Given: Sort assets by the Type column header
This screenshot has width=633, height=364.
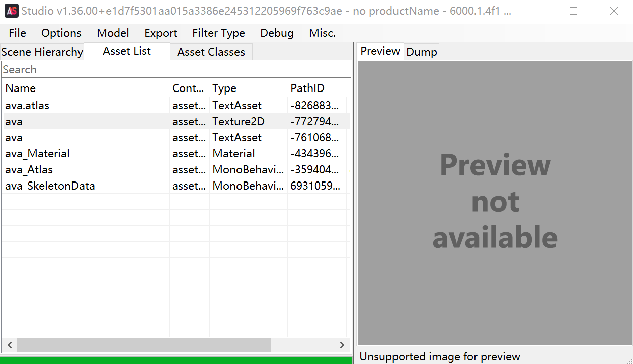Looking at the screenshot, I should (248, 88).
